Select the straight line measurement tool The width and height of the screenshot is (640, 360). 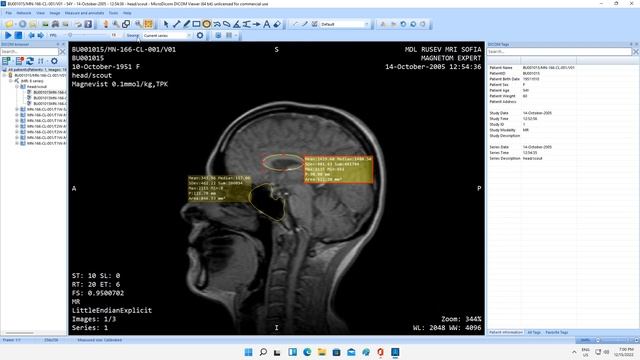pyautogui.click(x=176, y=24)
